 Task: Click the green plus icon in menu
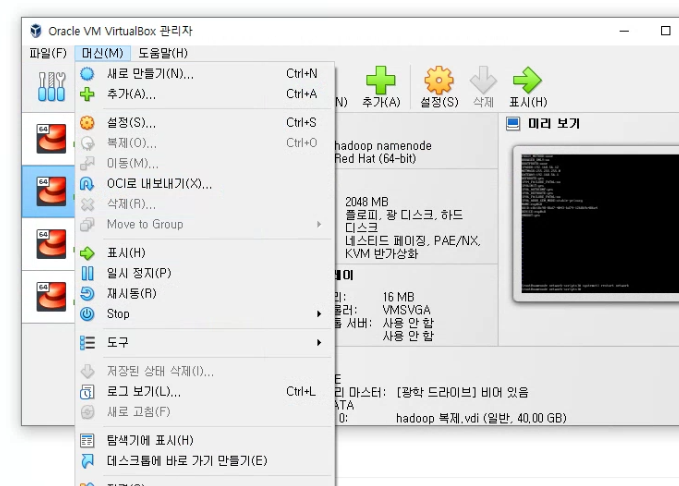pyautogui.click(x=87, y=94)
